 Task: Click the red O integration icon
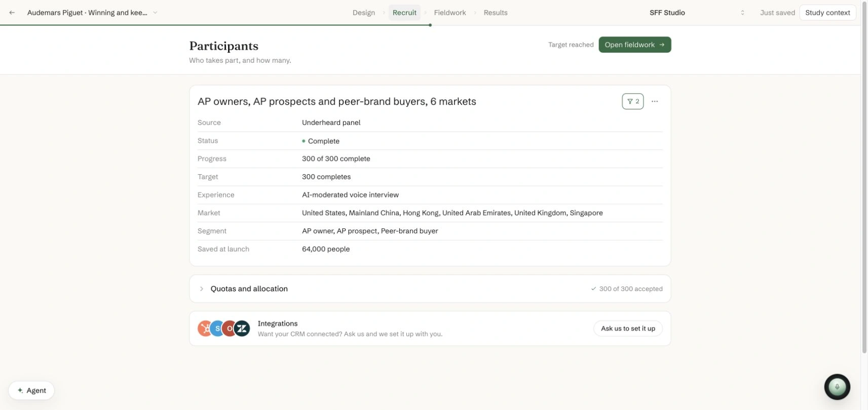[x=230, y=329]
